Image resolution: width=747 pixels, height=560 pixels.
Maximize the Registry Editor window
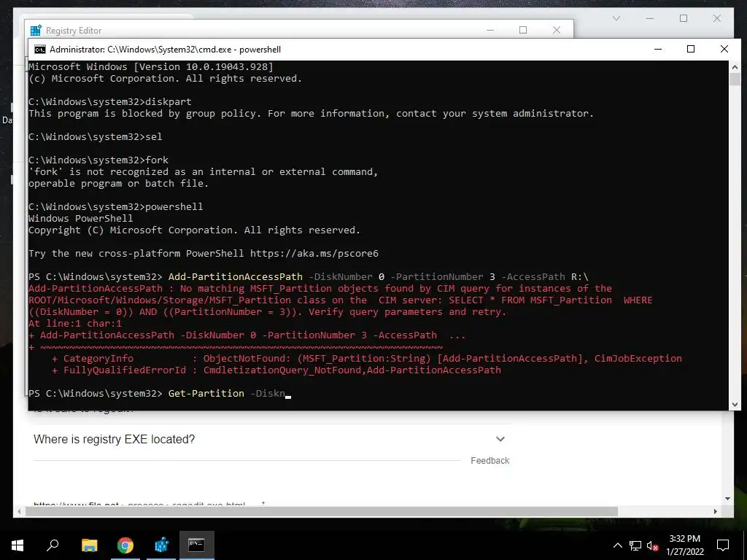pos(523,30)
